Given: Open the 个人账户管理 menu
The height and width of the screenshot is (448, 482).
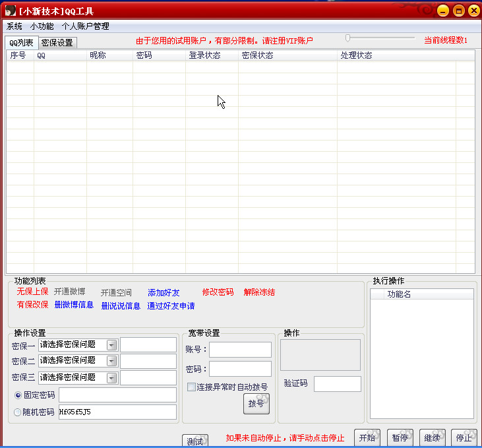Looking at the screenshot, I should 86,26.
